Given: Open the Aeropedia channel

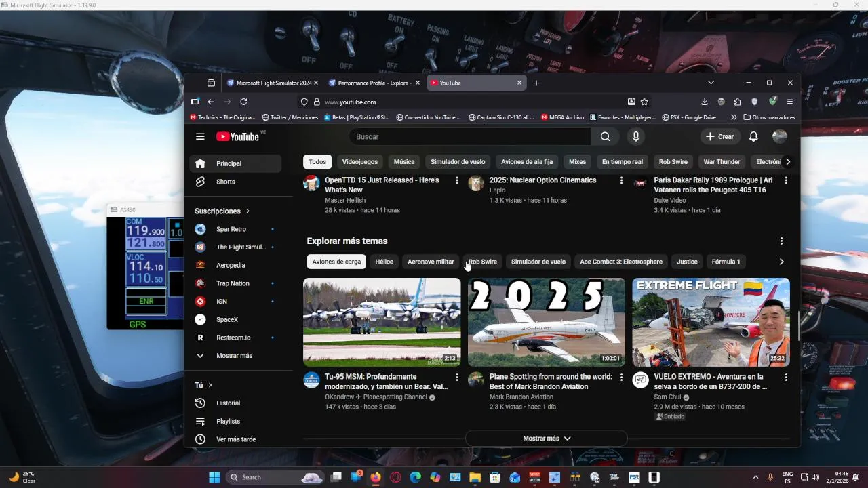Looking at the screenshot, I should click(x=235, y=265).
